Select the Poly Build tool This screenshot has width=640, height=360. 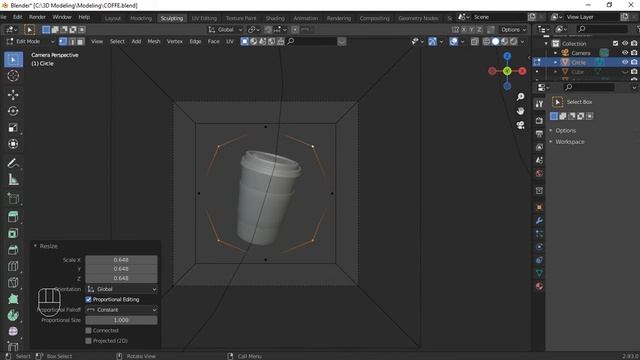(x=13, y=299)
